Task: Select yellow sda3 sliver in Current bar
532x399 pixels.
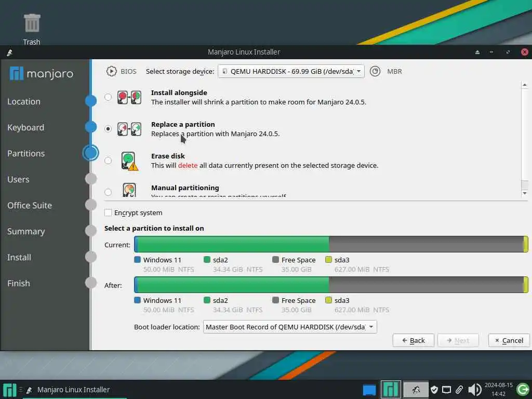Action: pyautogui.click(x=526, y=244)
